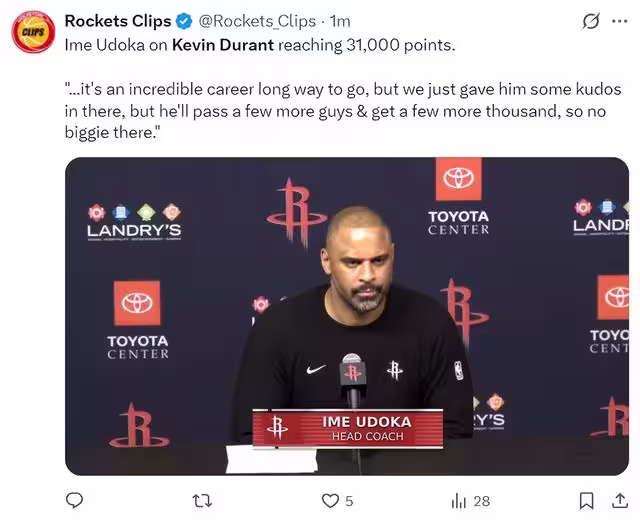Open the Rockets Clips display name link

pyautogui.click(x=118, y=21)
